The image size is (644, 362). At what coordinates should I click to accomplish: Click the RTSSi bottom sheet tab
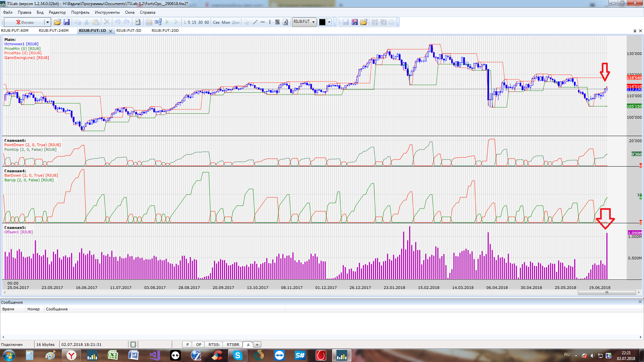(x=214, y=345)
